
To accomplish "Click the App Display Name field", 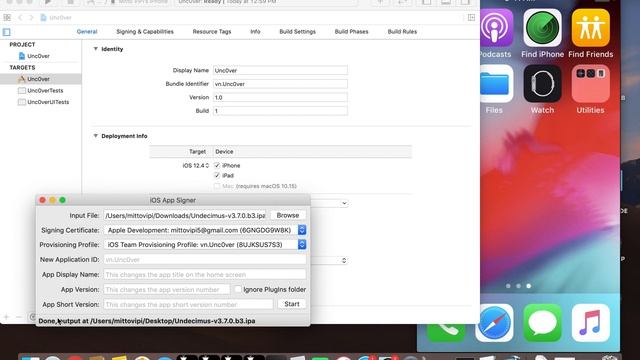I will point(205,274).
